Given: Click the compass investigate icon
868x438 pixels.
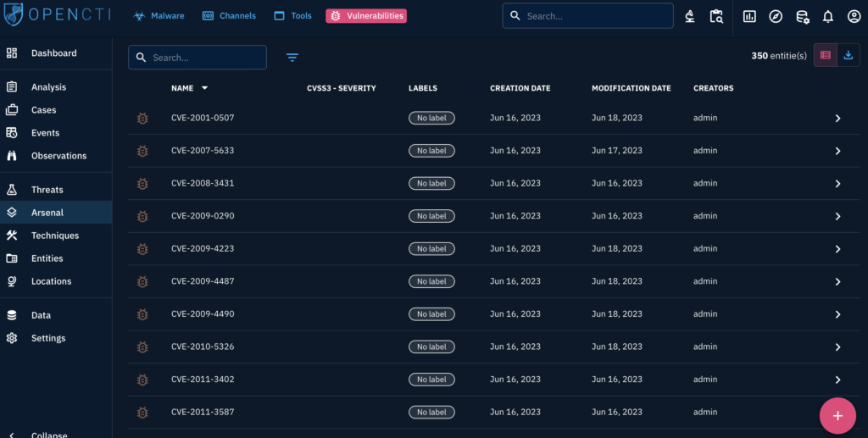Looking at the screenshot, I should [x=776, y=16].
